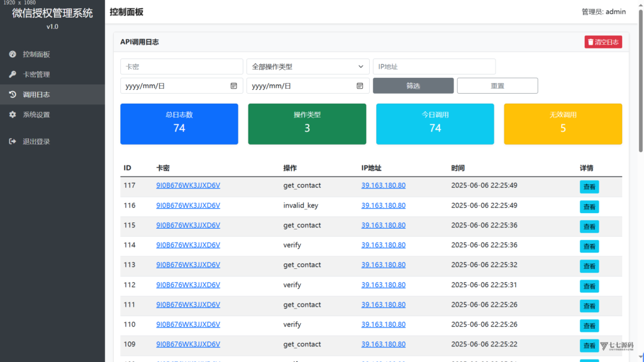Click the 管理员: admin label
Viewport: 644px width, 362px height.
pos(603,11)
